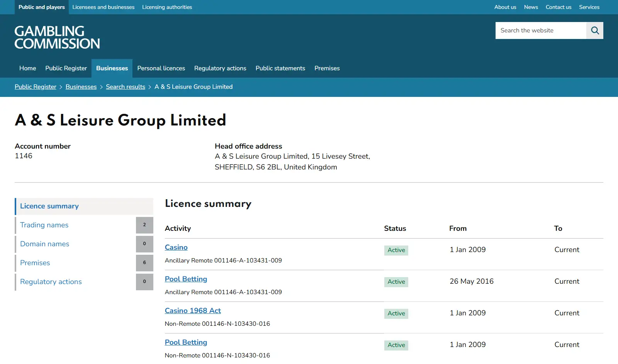618x364 pixels.
Task: Click the From column header
Action: click(458, 229)
